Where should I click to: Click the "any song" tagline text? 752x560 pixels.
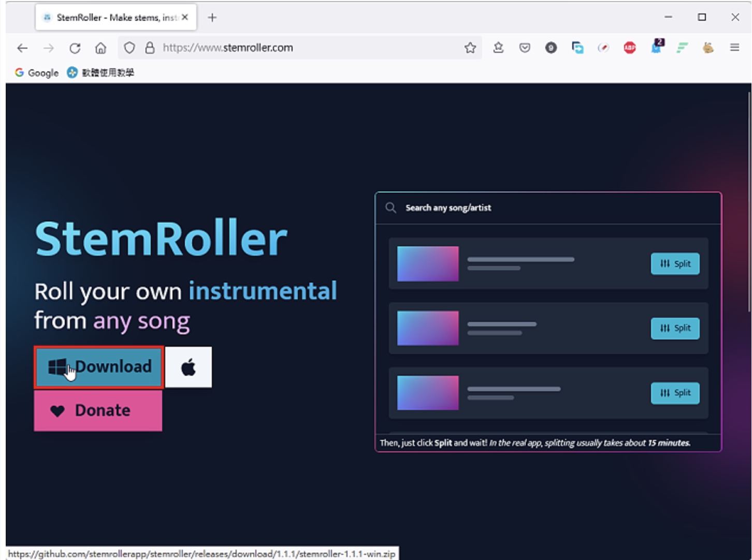pos(141,321)
